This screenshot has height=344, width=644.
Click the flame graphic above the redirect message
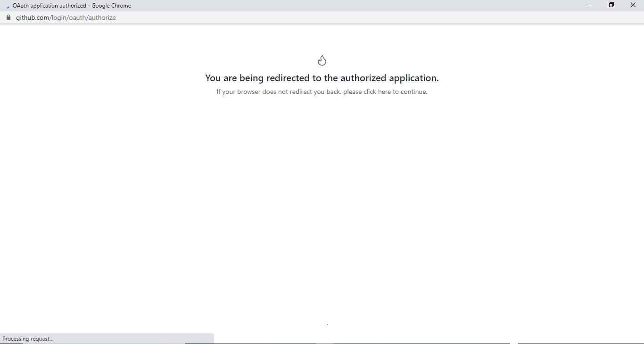[x=322, y=60]
